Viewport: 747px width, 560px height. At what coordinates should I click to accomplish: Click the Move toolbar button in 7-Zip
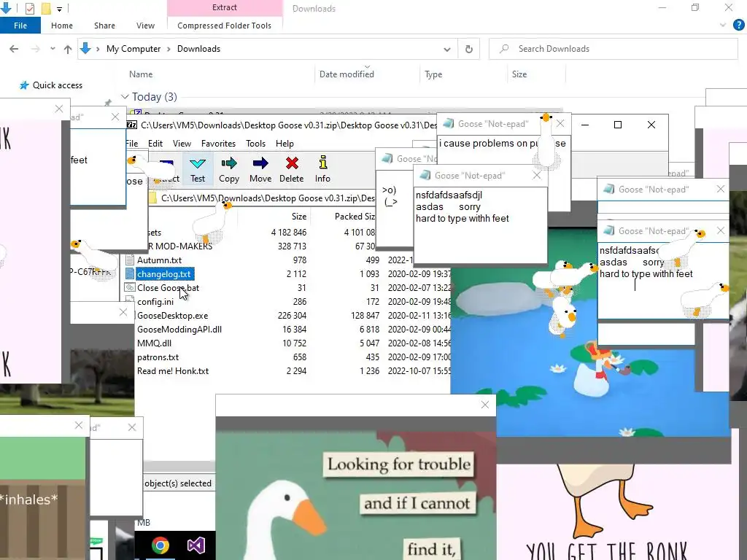[x=260, y=170]
